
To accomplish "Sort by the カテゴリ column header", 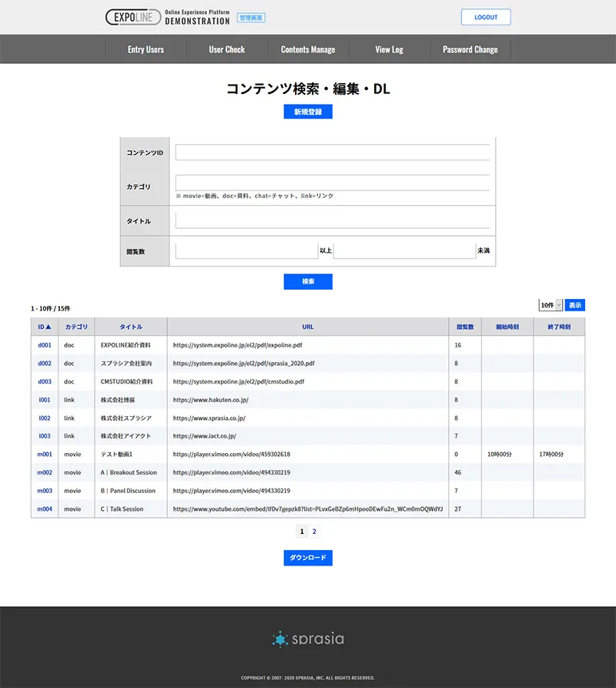I will [76, 327].
